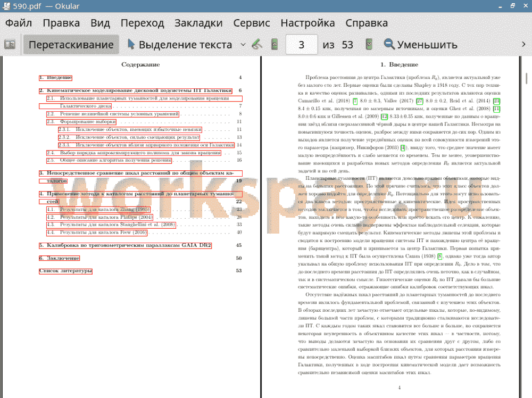Click Уменьшить zoom out button
532x398 pixels.
[x=421, y=45]
